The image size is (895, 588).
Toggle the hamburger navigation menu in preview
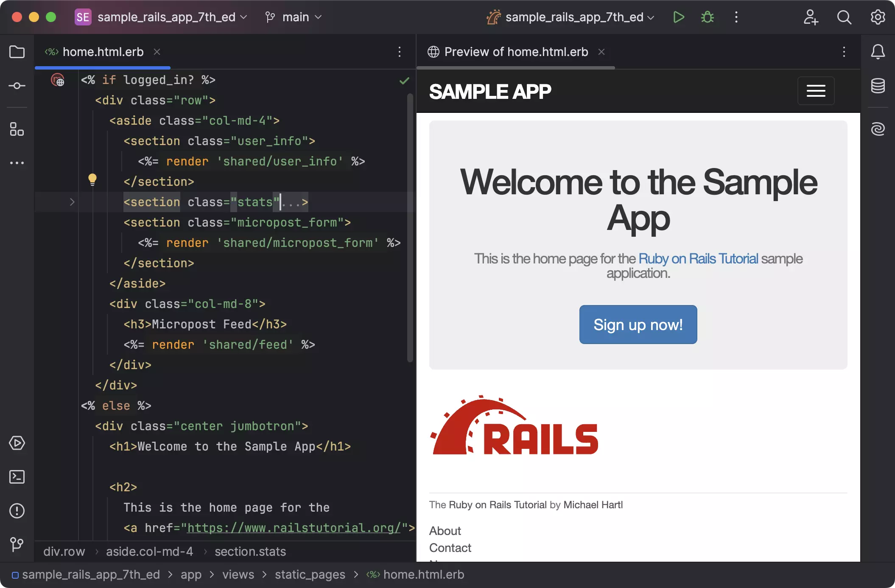pyautogui.click(x=815, y=90)
